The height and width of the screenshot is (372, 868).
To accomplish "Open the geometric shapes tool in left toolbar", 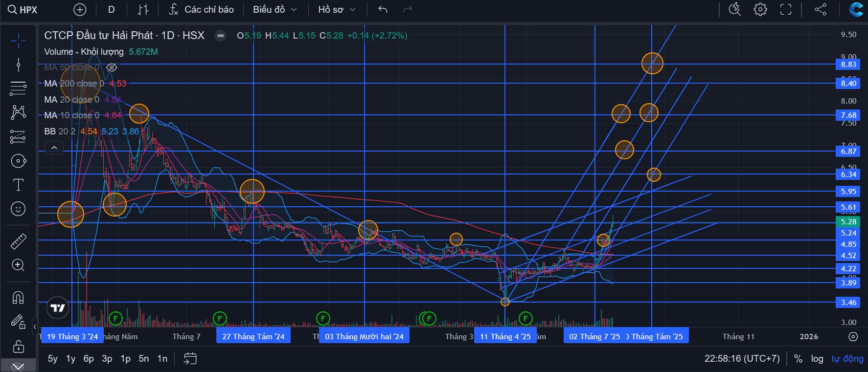I will pos(18,161).
